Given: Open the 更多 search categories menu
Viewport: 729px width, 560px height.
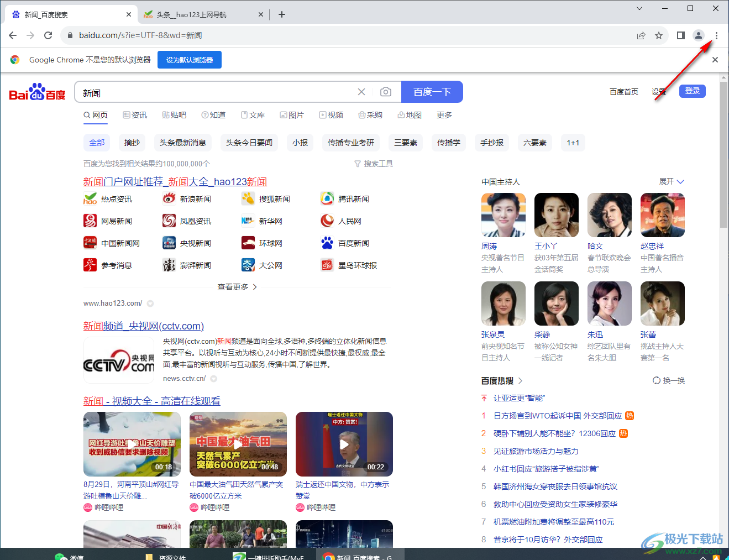Looking at the screenshot, I should [444, 115].
